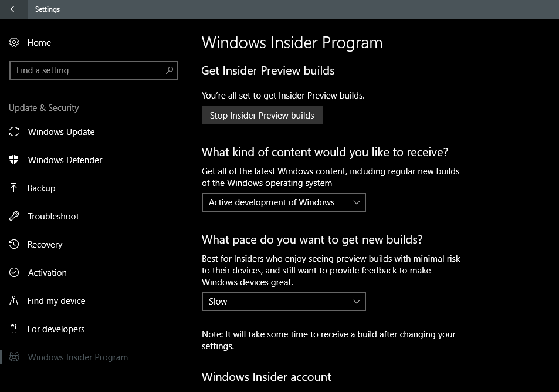Click the Find my device icon

coord(14,300)
